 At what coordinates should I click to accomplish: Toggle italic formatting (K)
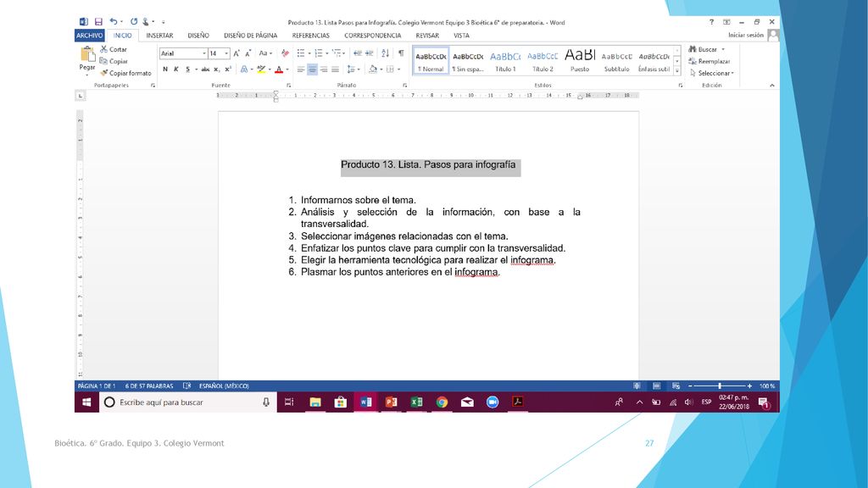click(176, 69)
